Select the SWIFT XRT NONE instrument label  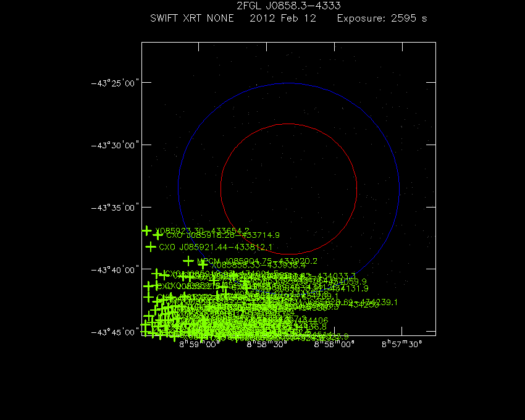(x=192, y=18)
